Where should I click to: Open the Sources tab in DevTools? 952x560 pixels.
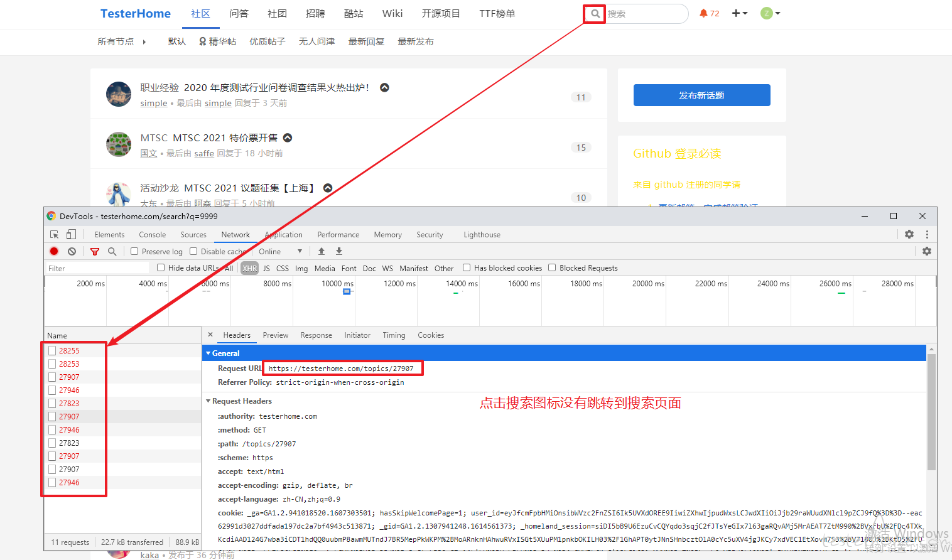click(x=193, y=235)
